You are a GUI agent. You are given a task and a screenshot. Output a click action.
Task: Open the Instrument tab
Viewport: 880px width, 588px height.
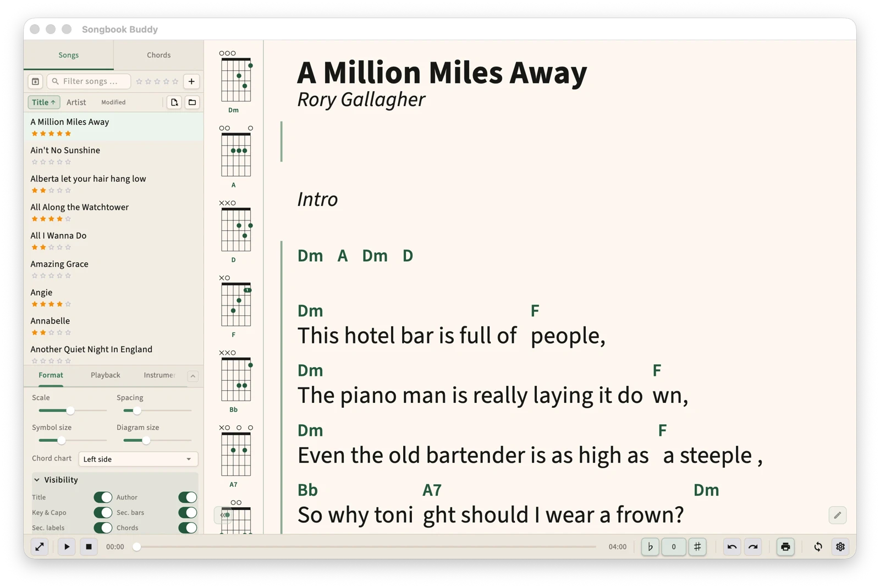pos(159,375)
